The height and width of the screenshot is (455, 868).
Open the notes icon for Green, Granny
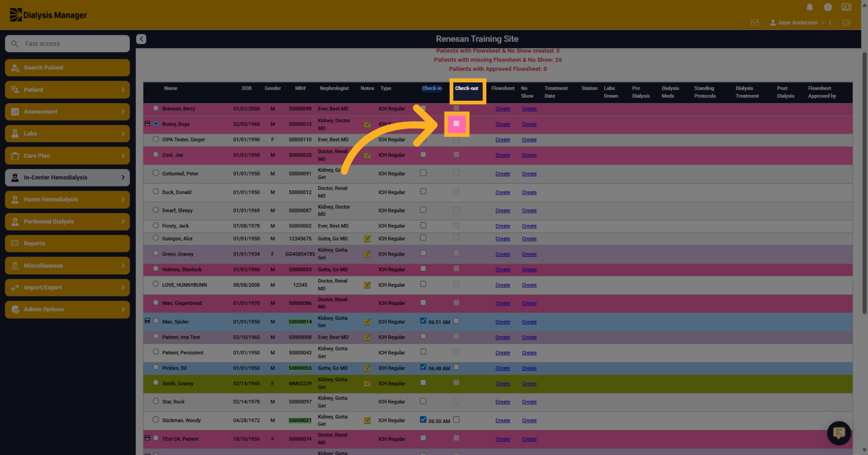pyautogui.click(x=367, y=254)
